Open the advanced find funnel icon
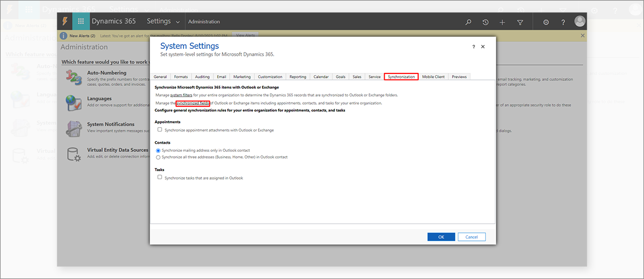The image size is (644, 279). point(520,22)
